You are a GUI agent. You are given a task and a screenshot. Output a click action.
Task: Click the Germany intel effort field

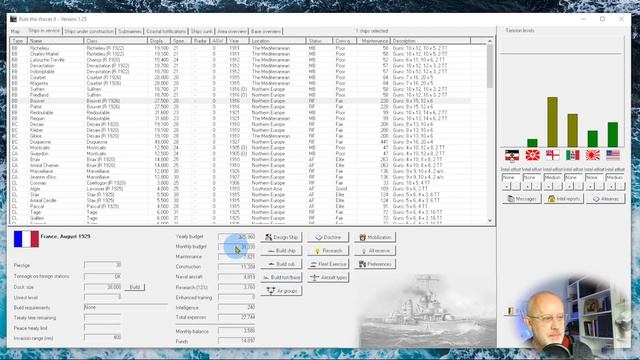pos(511,178)
